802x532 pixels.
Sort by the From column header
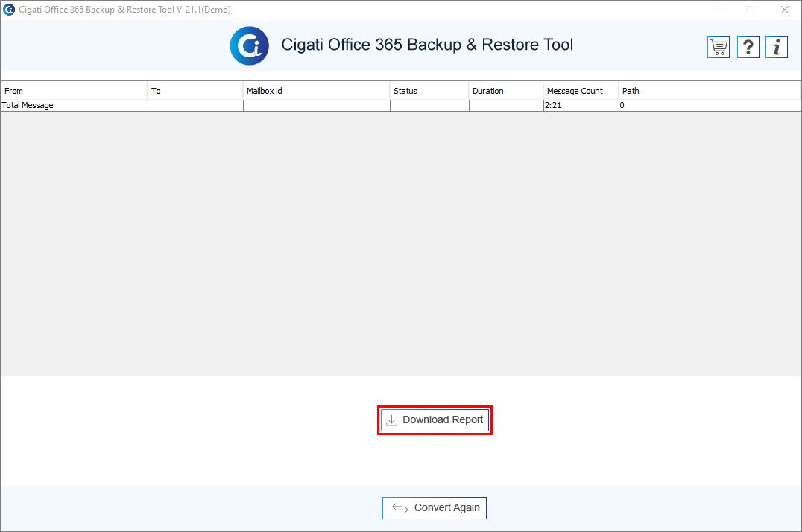75,91
